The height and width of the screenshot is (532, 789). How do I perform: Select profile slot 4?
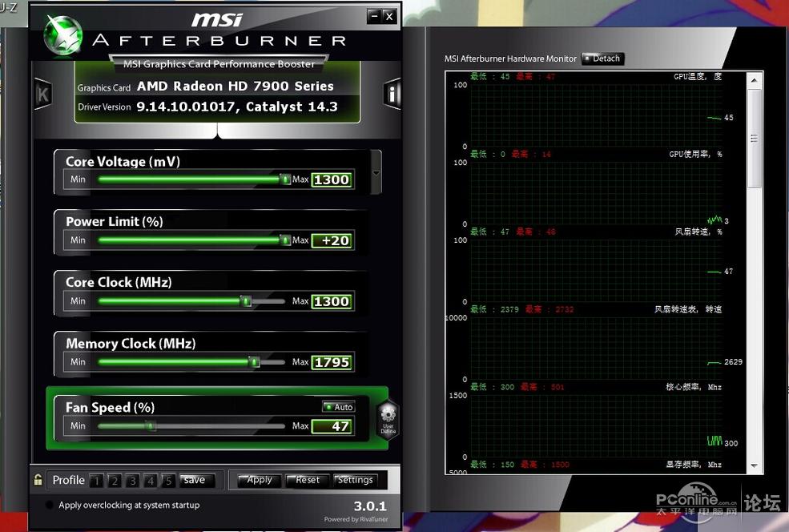coord(151,482)
